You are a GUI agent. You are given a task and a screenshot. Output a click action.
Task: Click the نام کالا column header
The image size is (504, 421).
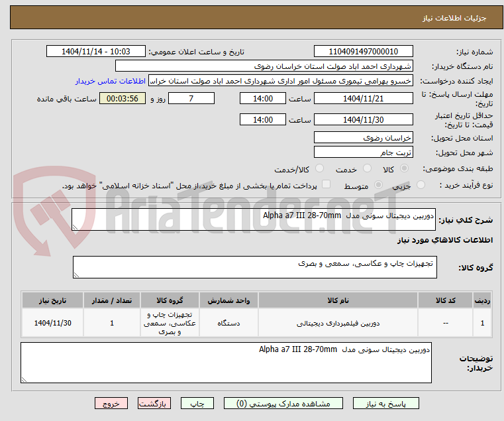338,300
